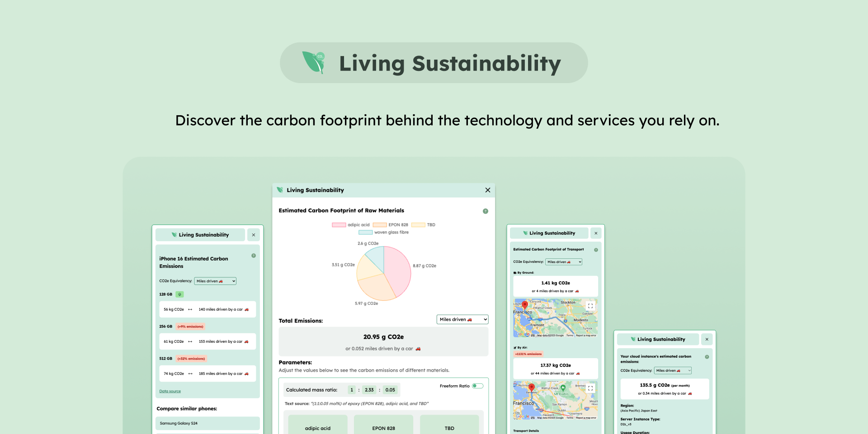The width and height of the screenshot is (868, 434).
Task: Toggle woven glass fibre legend swatch
Action: click(365, 233)
